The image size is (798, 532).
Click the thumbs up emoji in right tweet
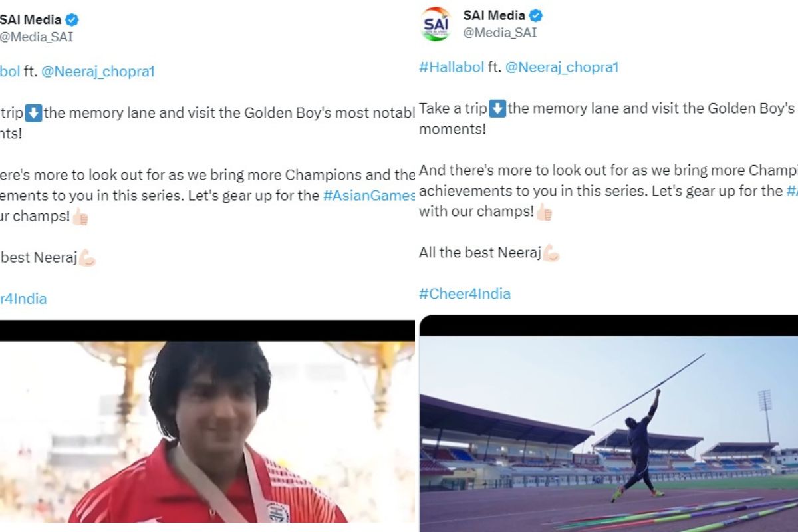544,212
